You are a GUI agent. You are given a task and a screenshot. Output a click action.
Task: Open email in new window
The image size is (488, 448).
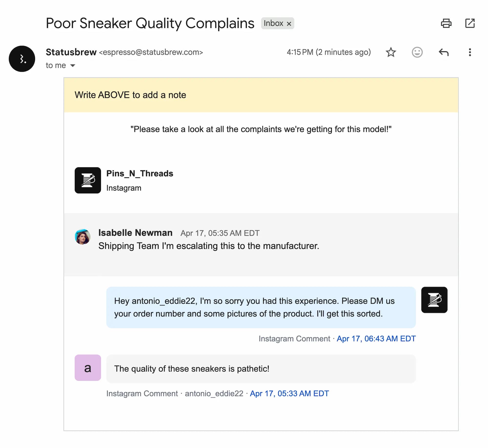[x=470, y=23]
